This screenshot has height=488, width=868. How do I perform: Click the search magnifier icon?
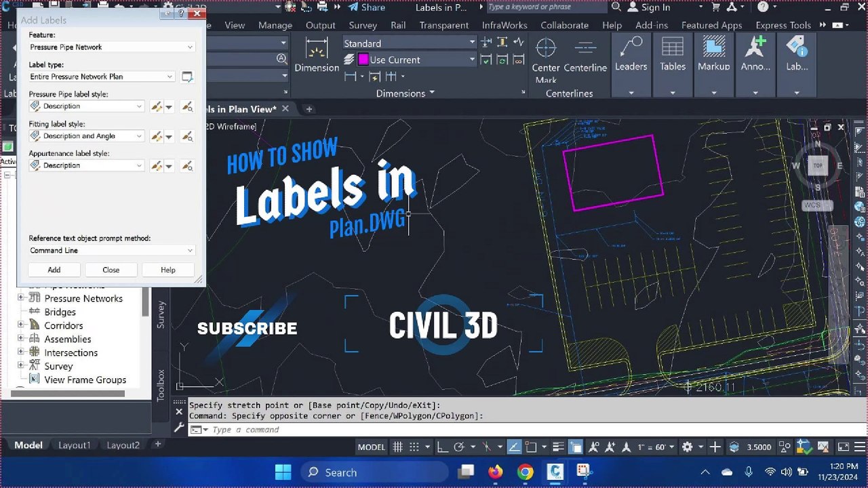[x=616, y=7]
